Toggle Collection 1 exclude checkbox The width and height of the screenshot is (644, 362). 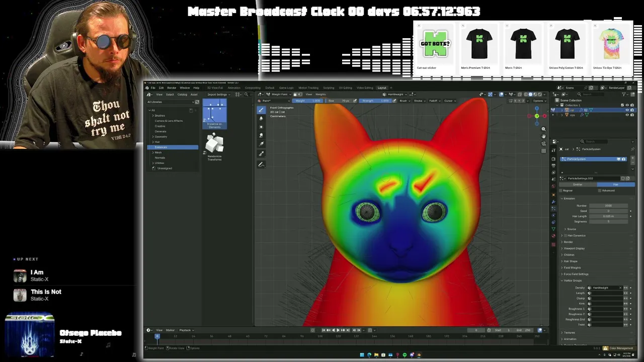[622, 105]
